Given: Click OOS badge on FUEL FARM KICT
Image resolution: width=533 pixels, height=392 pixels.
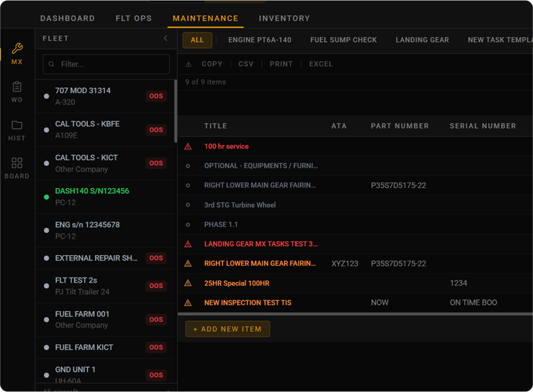Looking at the screenshot, I should coord(156,347).
